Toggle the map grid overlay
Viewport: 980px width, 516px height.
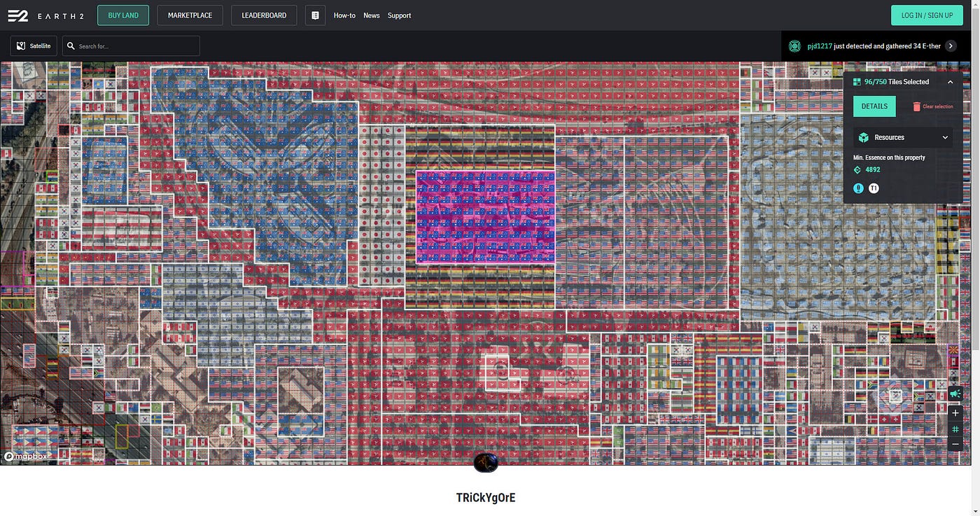[x=955, y=428]
